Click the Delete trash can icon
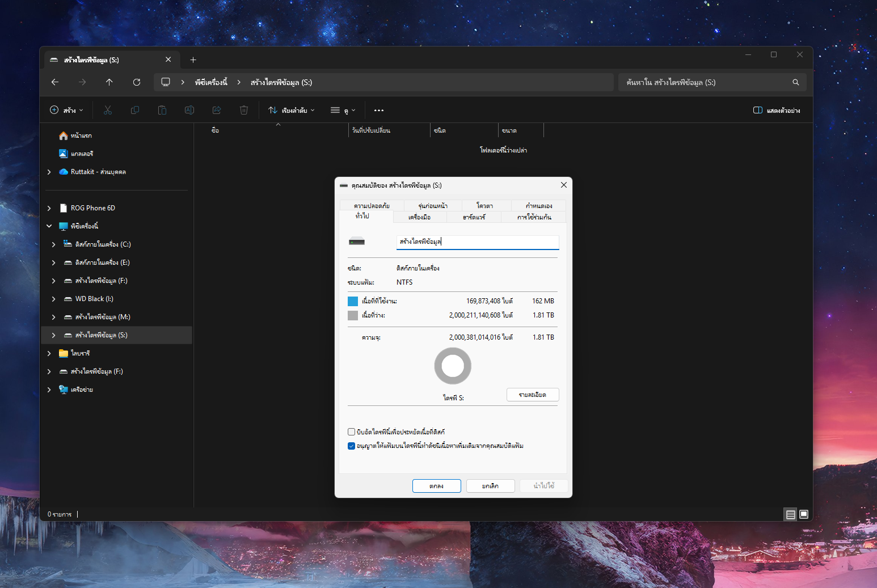 244,110
